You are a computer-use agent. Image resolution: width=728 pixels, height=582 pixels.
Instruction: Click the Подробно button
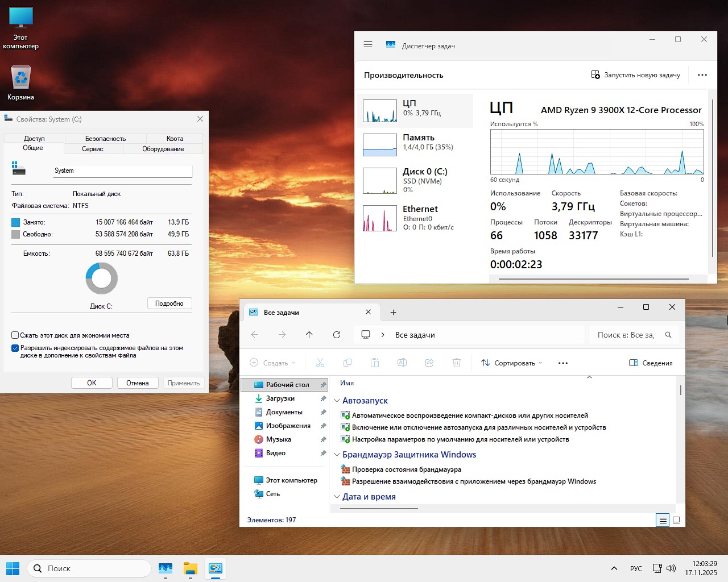[x=169, y=304]
